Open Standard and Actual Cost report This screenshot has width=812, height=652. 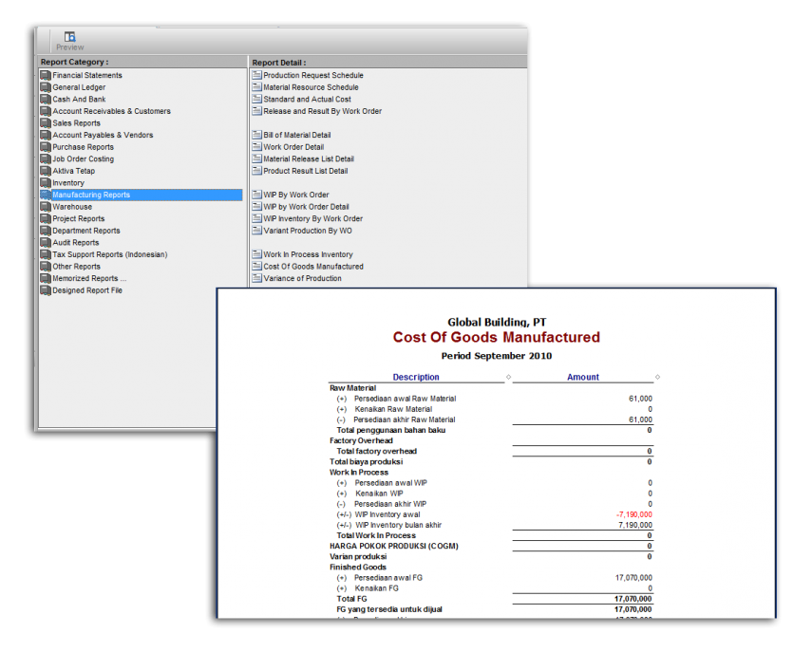307,99
